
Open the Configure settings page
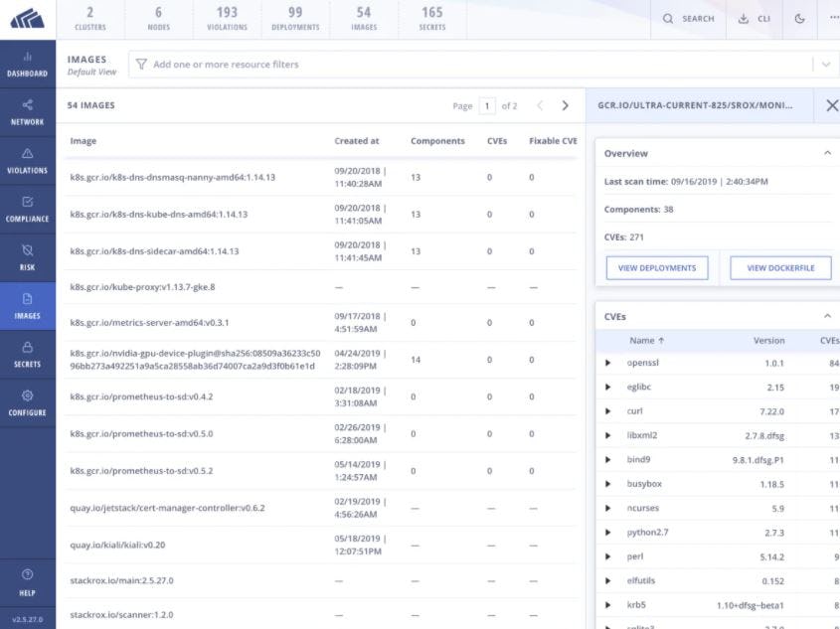tap(27, 402)
